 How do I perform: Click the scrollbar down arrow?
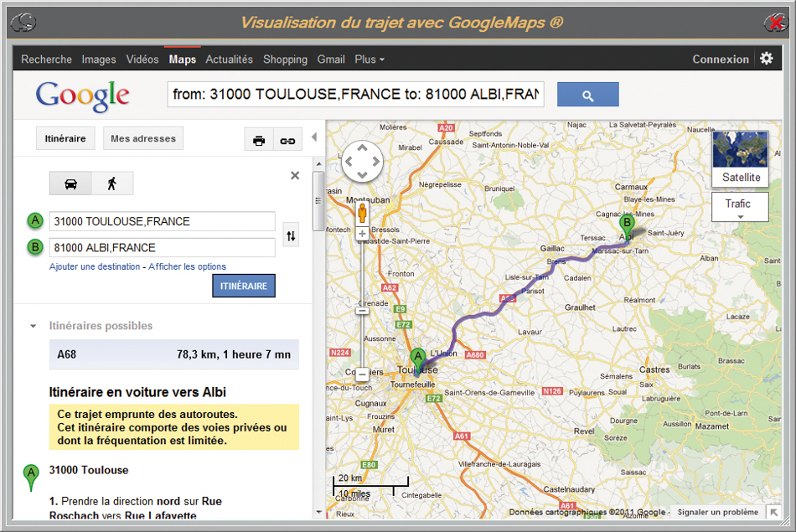318,512
